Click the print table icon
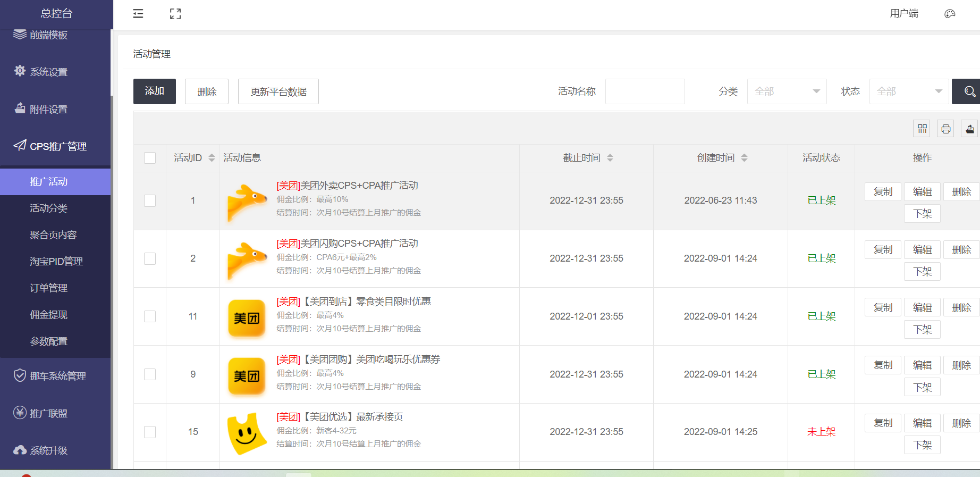The height and width of the screenshot is (477, 980). [945, 129]
